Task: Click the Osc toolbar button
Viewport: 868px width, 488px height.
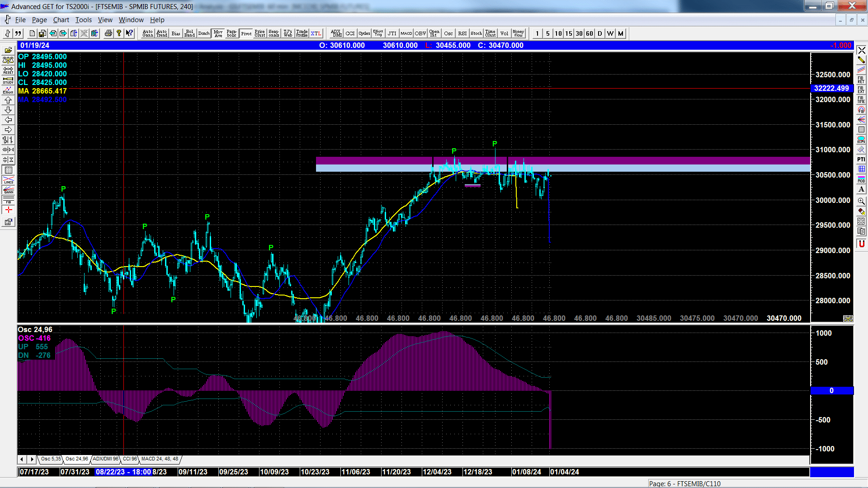Action: [x=448, y=33]
